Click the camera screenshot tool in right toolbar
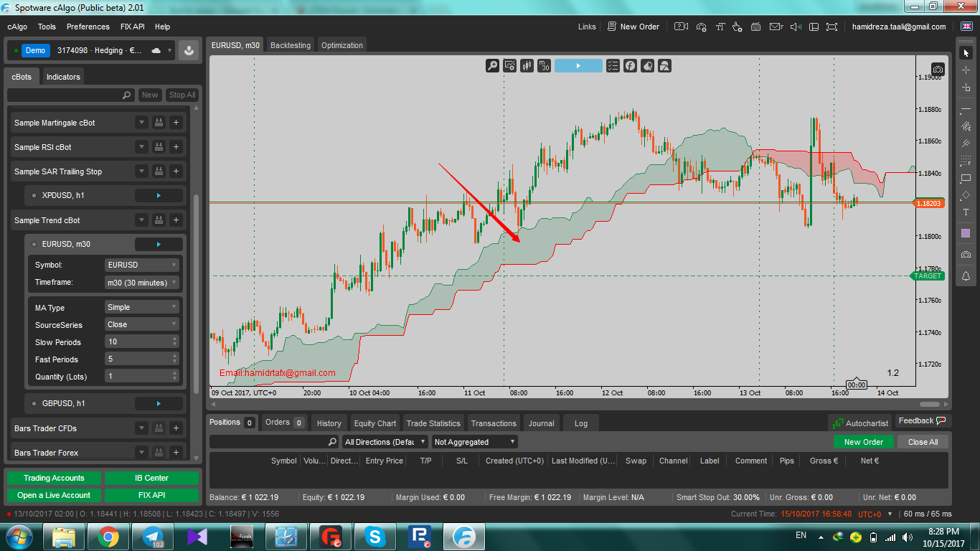 coord(966,255)
